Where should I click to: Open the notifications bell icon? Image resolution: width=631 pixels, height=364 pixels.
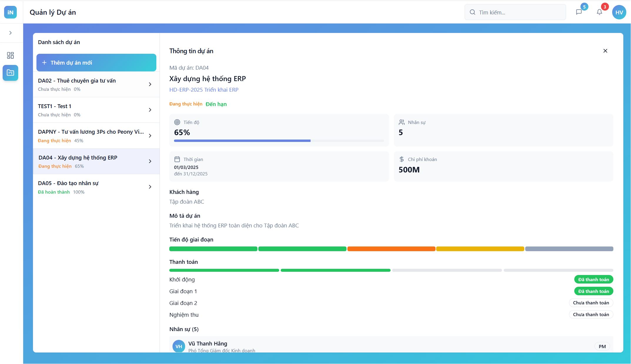pyautogui.click(x=599, y=12)
